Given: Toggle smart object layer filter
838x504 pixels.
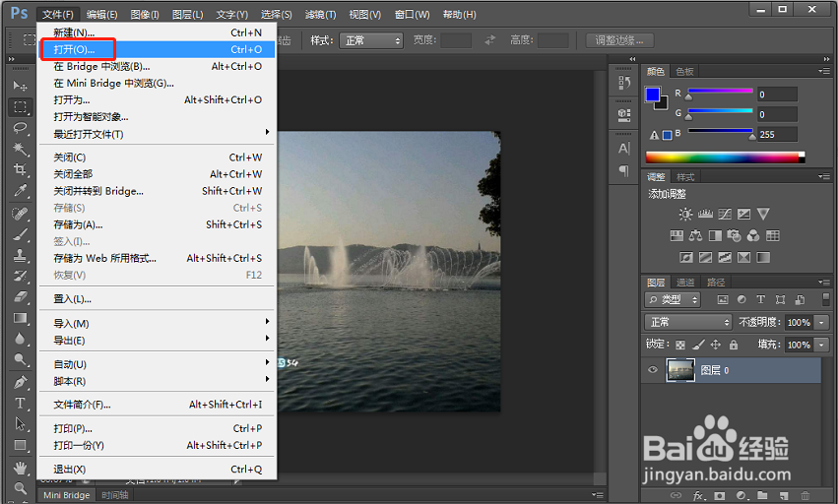Looking at the screenshot, I should [x=800, y=300].
